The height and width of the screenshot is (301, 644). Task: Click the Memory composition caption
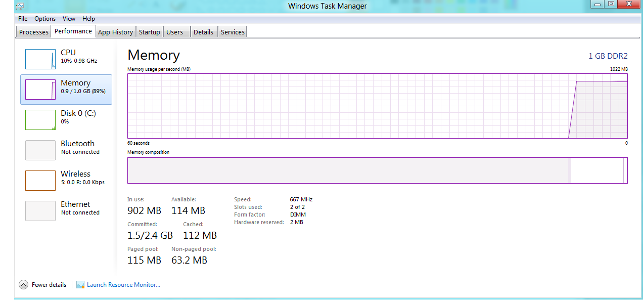pos(148,152)
